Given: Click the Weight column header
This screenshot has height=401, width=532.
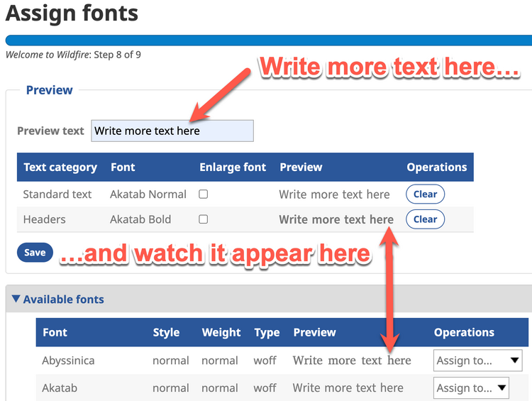Looking at the screenshot, I should point(221,332).
